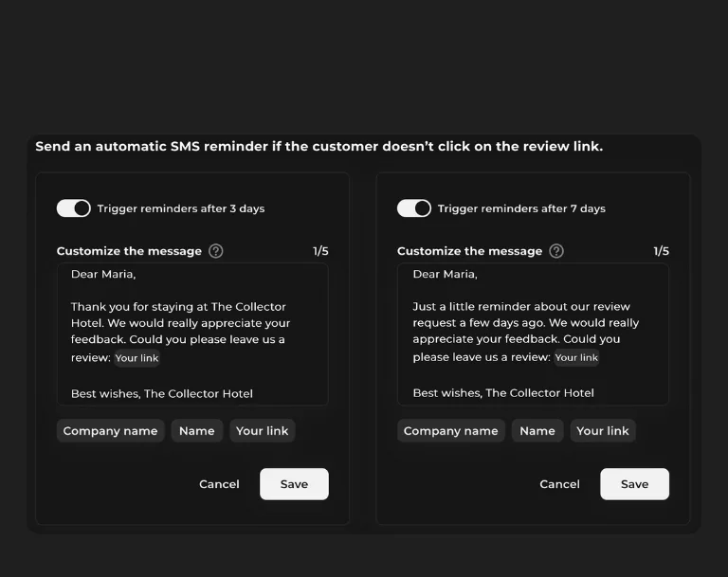Select 'Your link' chip inside 3-day message

136,358
